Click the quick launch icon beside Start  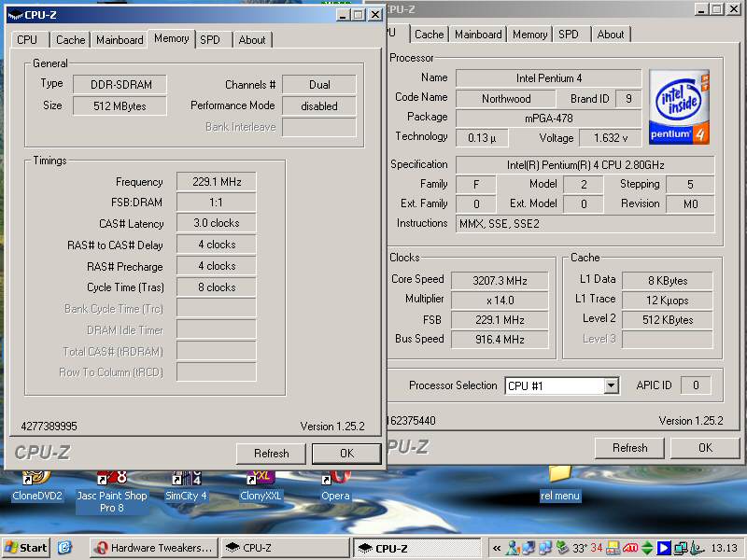click(x=64, y=548)
